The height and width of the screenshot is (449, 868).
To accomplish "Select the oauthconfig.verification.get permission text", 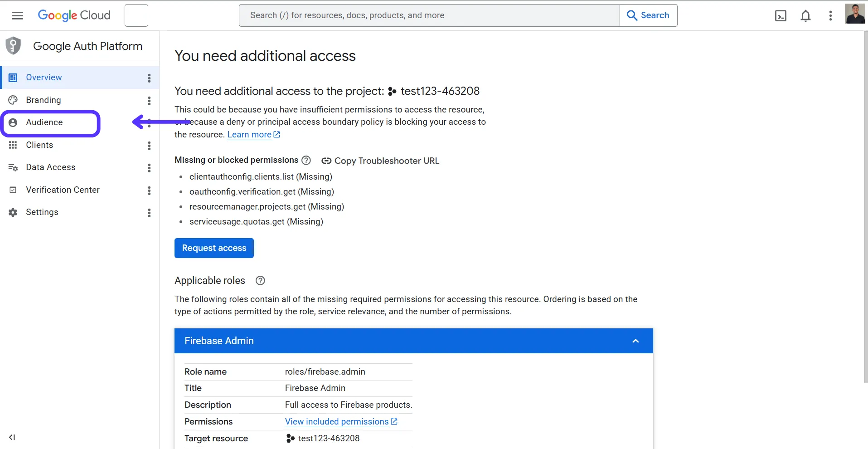I will (x=262, y=192).
